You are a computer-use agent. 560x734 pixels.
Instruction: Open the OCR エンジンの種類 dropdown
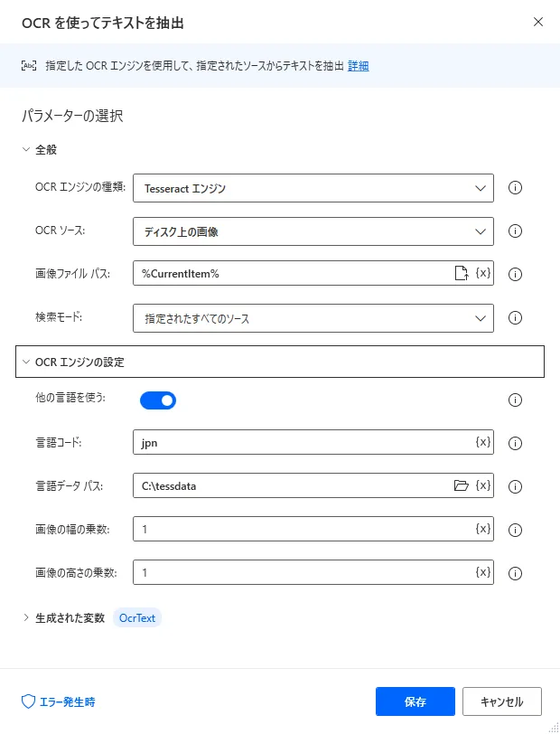tap(313, 188)
